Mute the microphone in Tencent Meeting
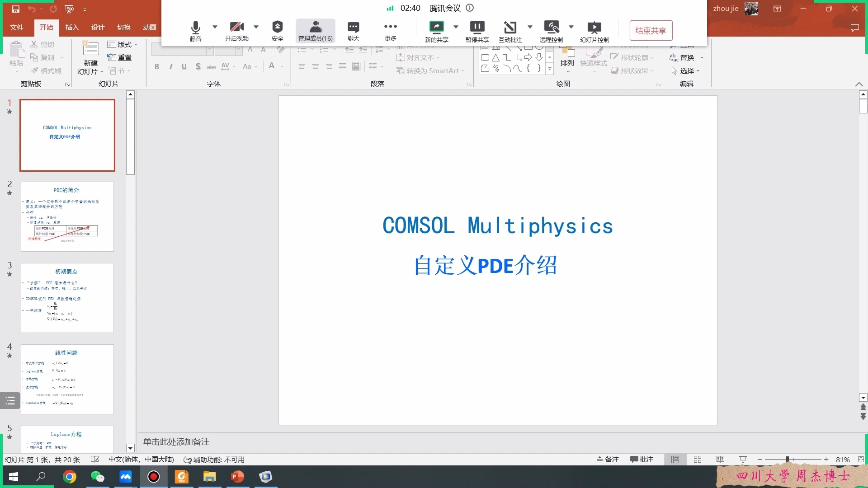The width and height of the screenshot is (868, 488). click(x=195, y=30)
